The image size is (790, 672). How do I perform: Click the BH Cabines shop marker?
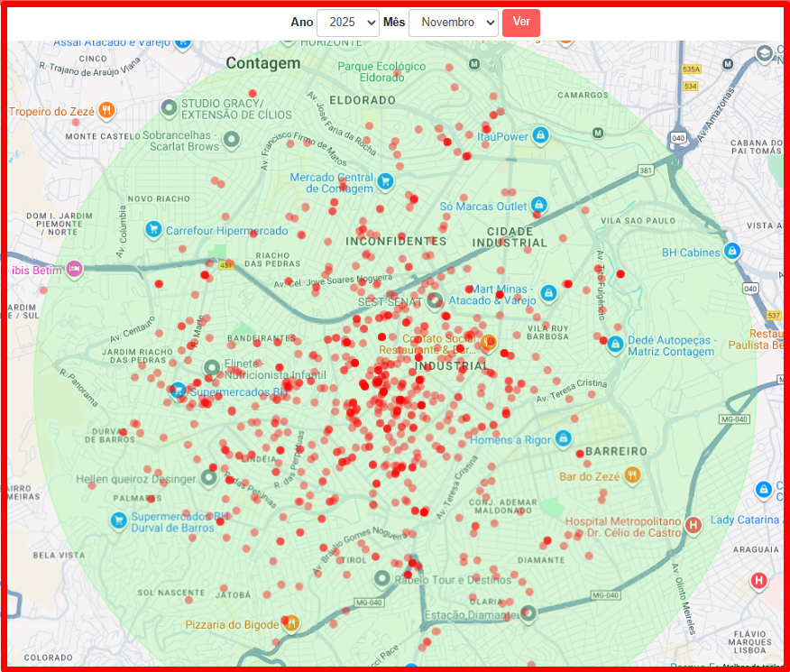point(733,252)
